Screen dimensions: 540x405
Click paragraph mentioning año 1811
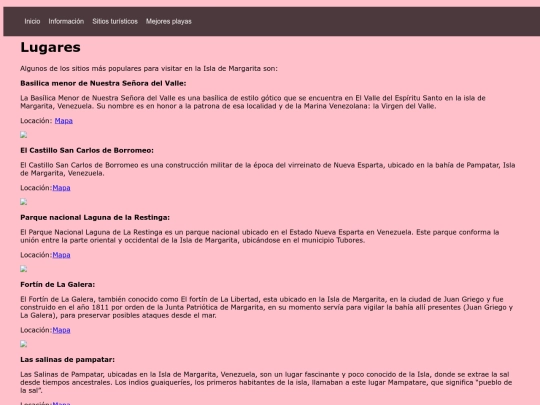267,307
